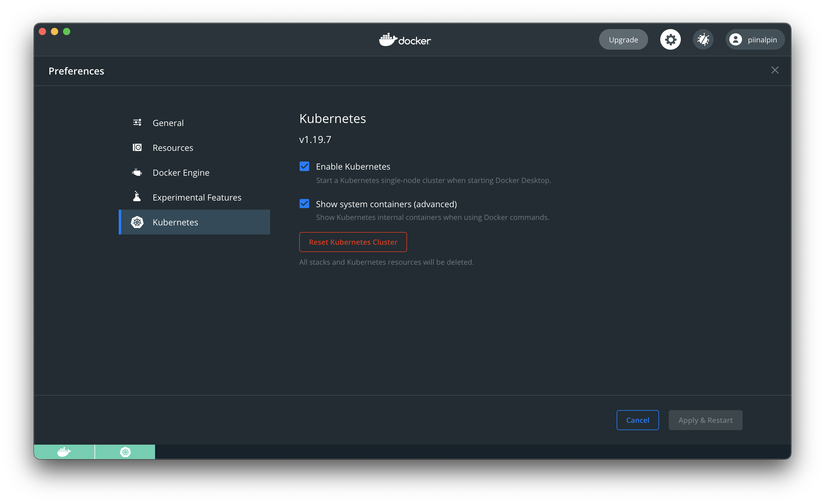Click the Kubernetes section heading
The height and width of the screenshot is (504, 825).
(x=333, y=118)
